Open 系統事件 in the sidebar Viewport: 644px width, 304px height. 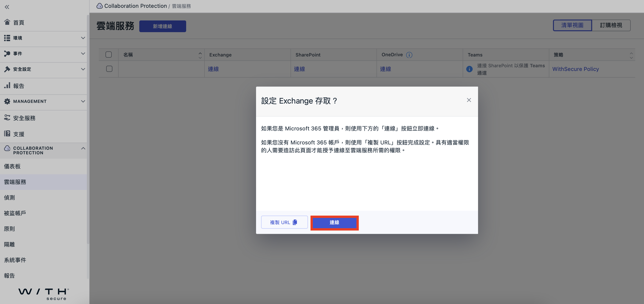(x=43, y=260)
